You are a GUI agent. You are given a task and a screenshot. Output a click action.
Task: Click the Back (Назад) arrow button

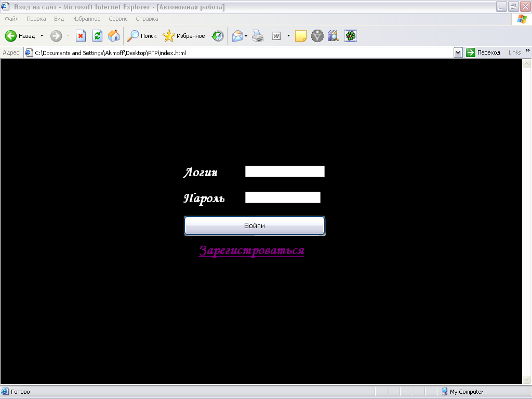pos(20,36)
